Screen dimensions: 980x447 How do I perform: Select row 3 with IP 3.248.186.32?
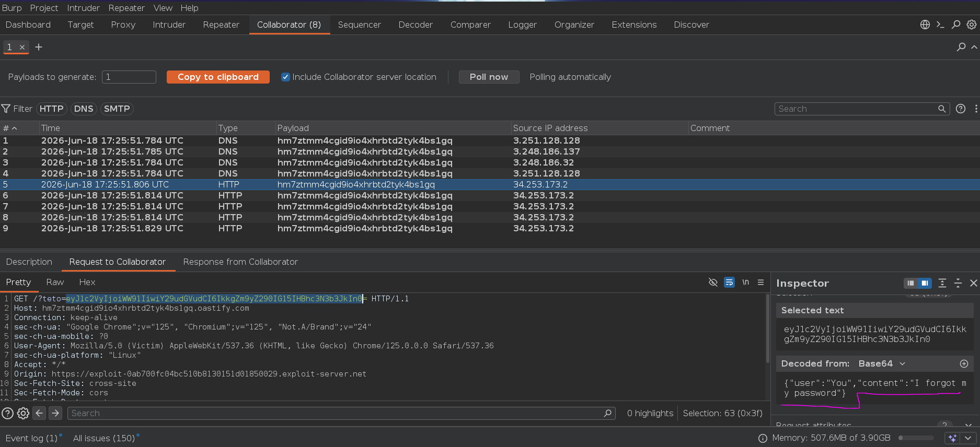[x=490, y=162]
